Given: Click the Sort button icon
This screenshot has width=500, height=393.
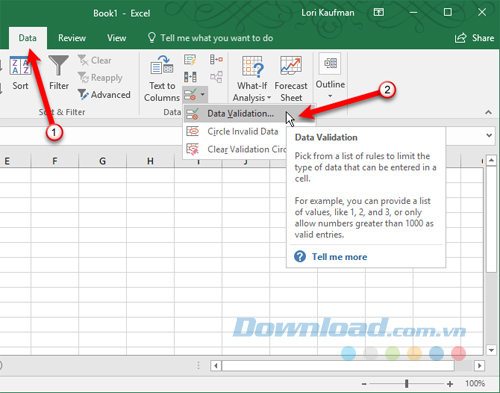Looking at the screenshot, I should click(x=20, y=66).
